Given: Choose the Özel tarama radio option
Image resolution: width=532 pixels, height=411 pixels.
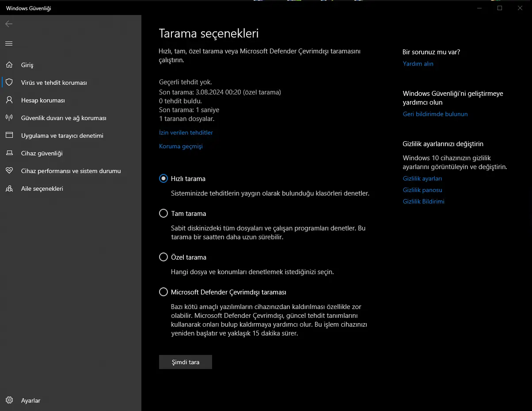Looking at the screenshot, I should pos(163,257).
